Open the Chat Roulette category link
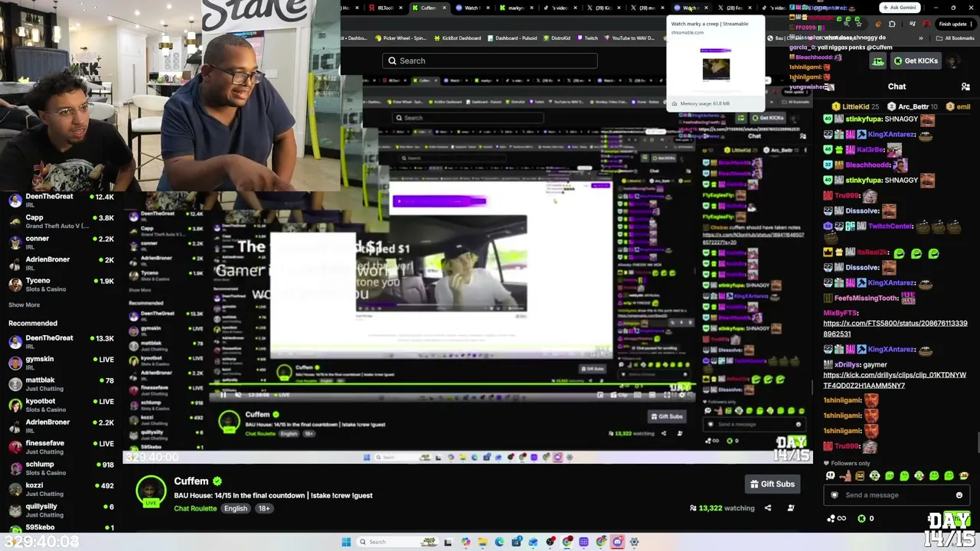The height and width of the screenshot is (551, 980). [195, 508]
